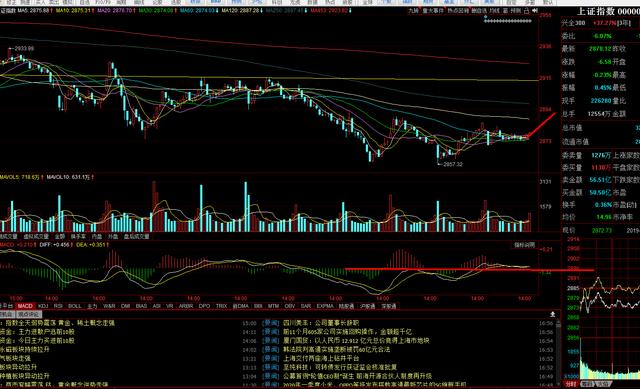Click the 上证指数 title in quote panel

coord(596,11)
